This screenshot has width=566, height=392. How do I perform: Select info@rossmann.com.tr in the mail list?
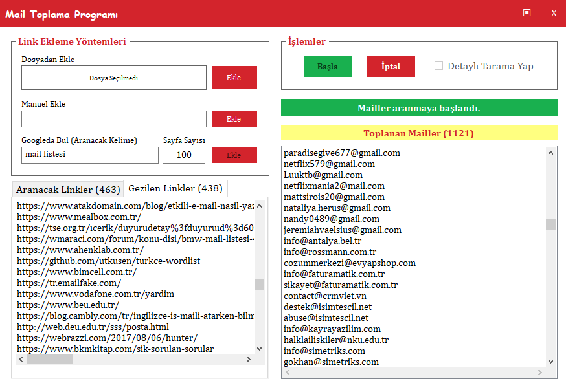pyautogui.click(x=330, y=252)
